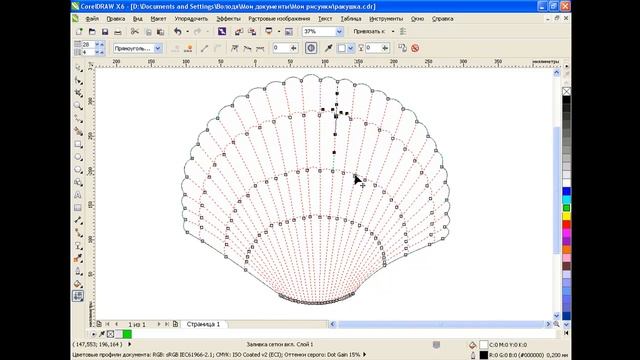Select the Zoom magnifier tool in the toolbox
Image resolution: width=640 pixels, height=360 pixels.
coord(78,106)
